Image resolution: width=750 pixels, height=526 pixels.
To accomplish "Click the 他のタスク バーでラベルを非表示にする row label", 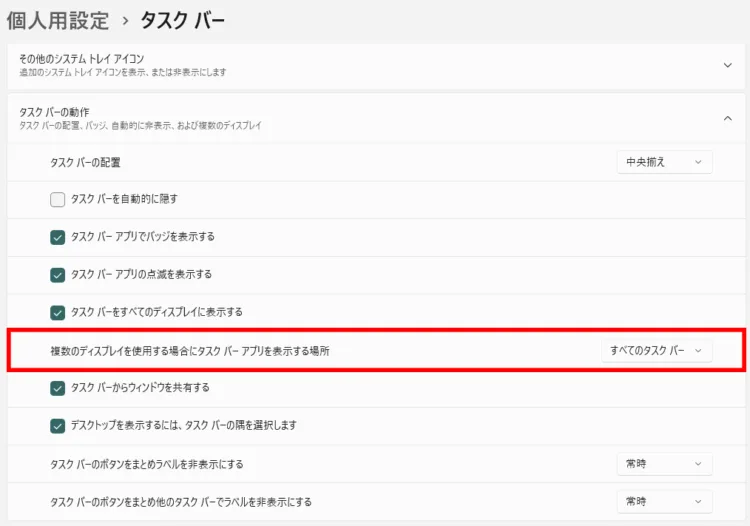I will 181,501.
